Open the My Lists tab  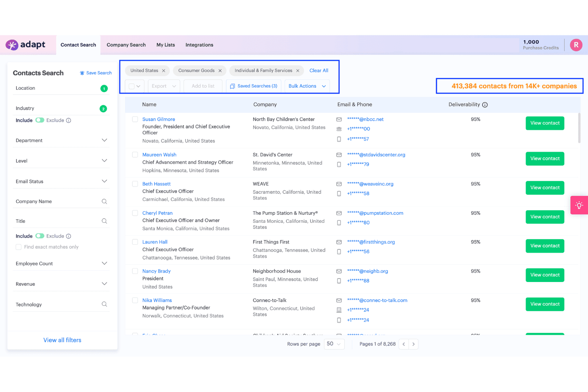click(x=166, y=45)
